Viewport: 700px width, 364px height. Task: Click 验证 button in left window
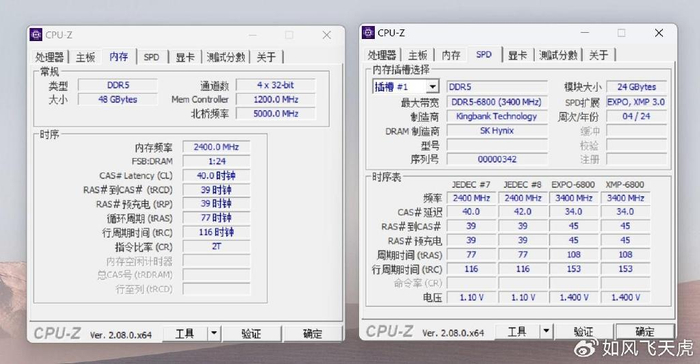click(x=251, y=334)
